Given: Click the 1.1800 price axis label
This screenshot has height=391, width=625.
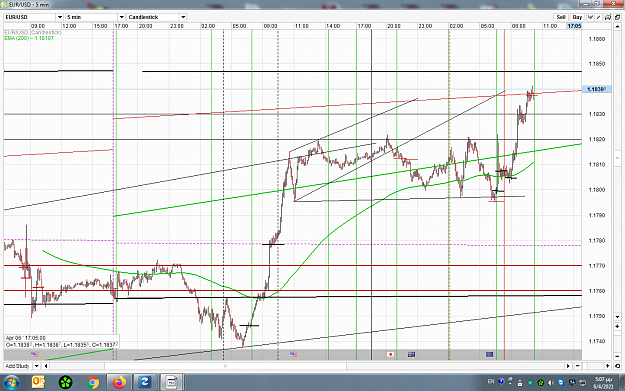Looking at the screenshot, I should (x=597, y=190).
